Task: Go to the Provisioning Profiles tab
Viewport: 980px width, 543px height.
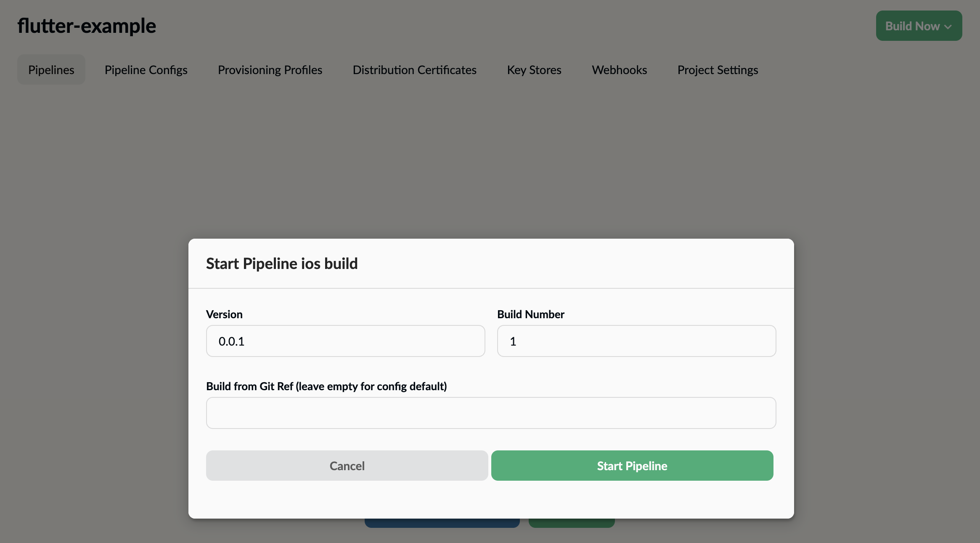Action: tap(270, 70)
